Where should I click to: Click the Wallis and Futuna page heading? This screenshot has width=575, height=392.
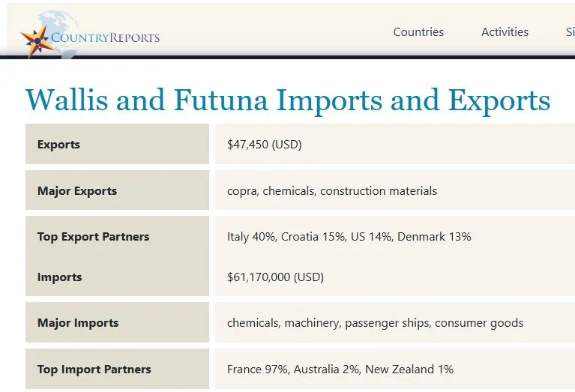tap(288, 100)
